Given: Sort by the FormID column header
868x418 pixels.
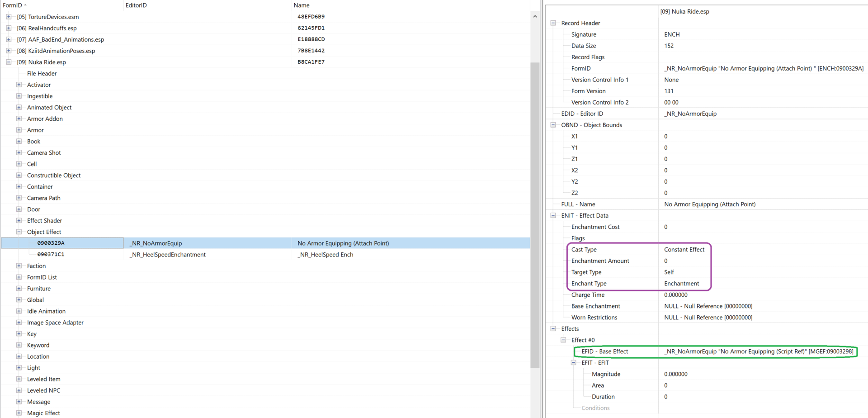Looking at the screenshot, I should pyautogui.click(x=62, y=5).
